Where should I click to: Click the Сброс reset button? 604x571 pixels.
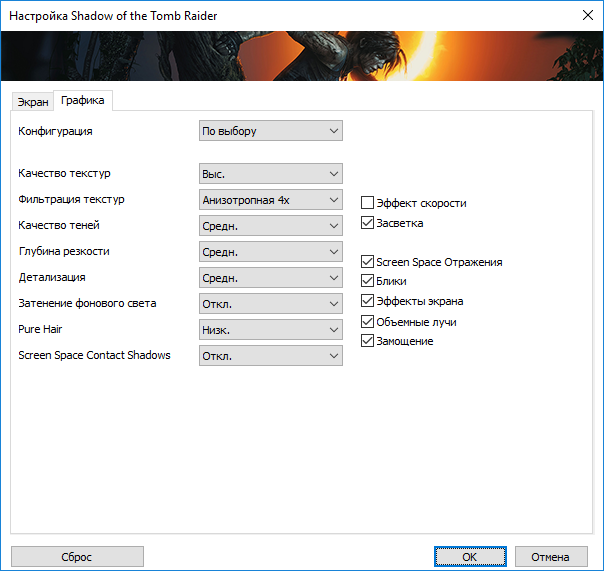(x=77, y=557)
